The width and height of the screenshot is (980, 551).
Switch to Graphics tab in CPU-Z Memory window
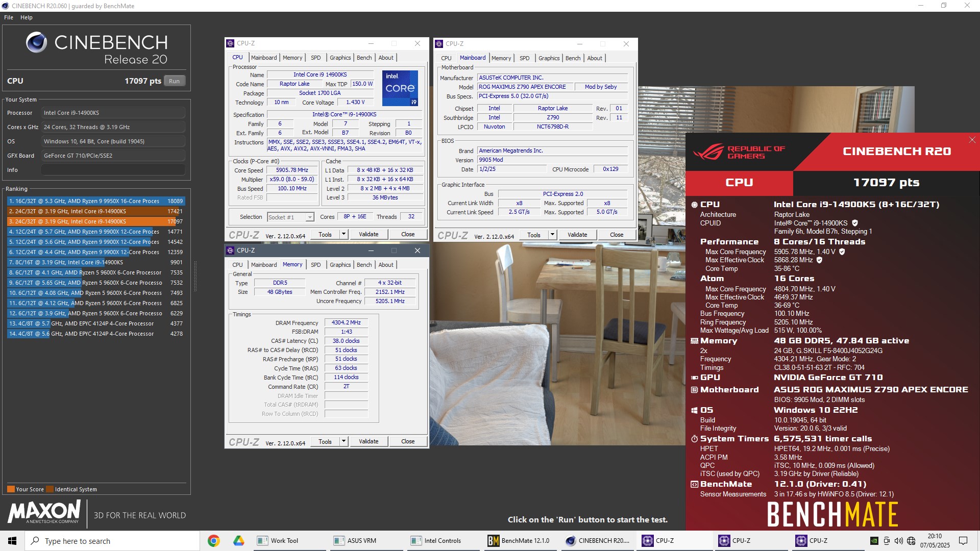pos(340,265)
